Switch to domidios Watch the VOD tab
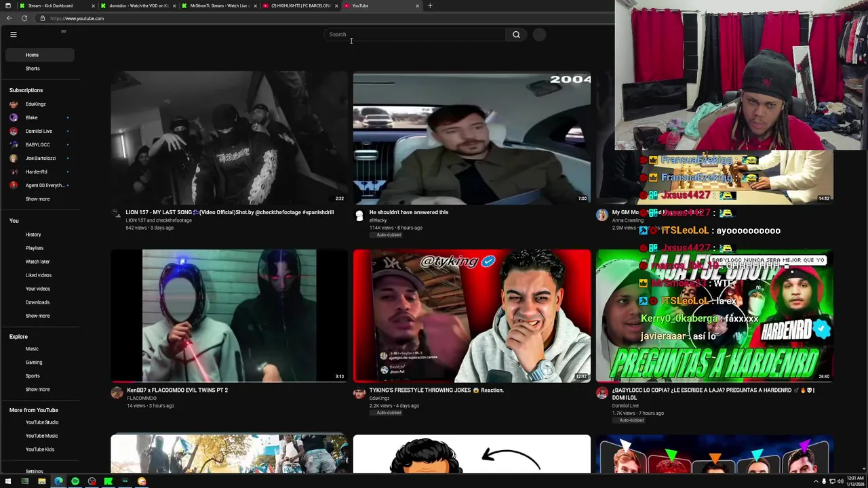The height and width of the screenshot is (488, 868). pos(139,5)
